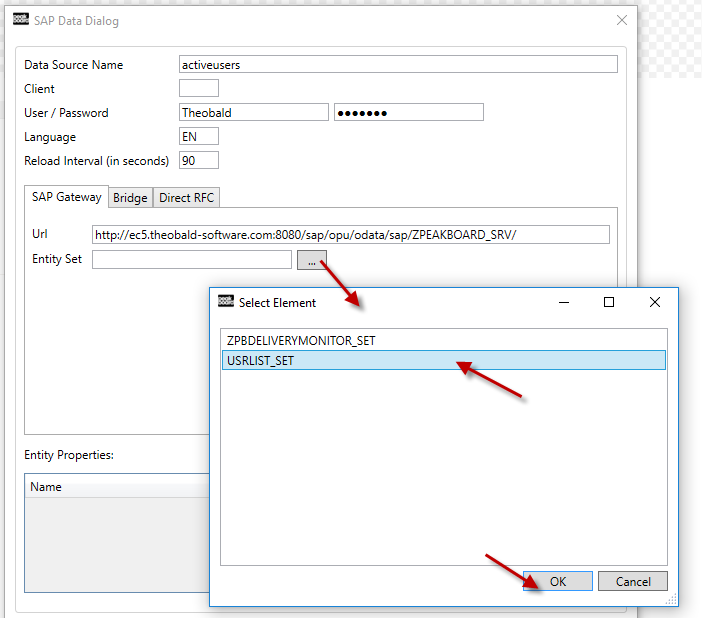
Task: Close the SAP Data Dialog window
Action: 621,20
